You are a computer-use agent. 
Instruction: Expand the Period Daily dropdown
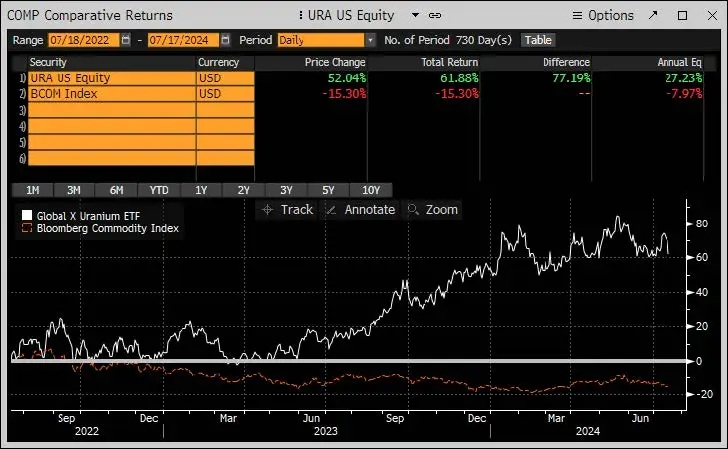click(370, 40)
